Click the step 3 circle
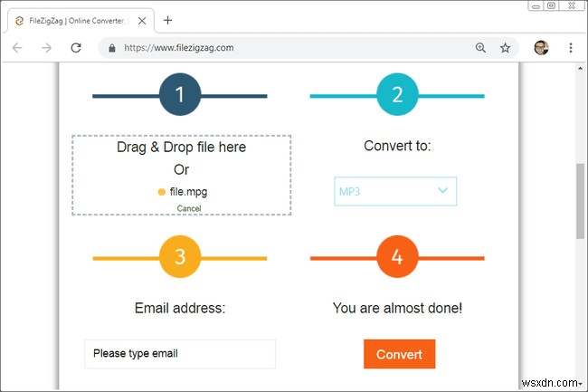This screenshot has height=392, width=588. [180, 256]
